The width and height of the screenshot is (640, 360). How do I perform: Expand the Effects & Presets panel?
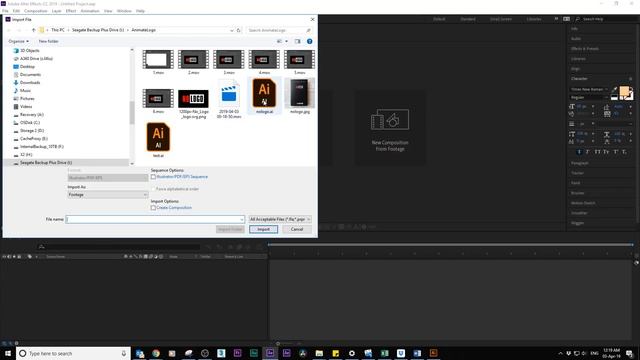[x=584, y=49]
